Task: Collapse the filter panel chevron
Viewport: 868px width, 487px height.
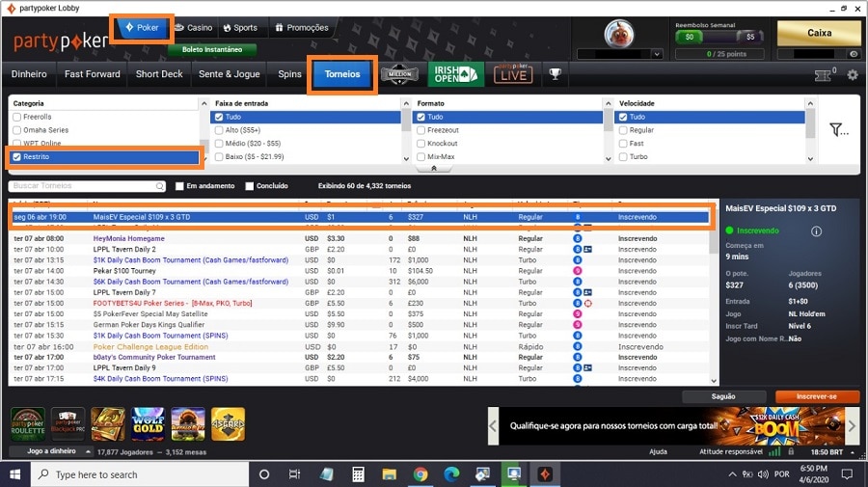Action: [434, 168]
